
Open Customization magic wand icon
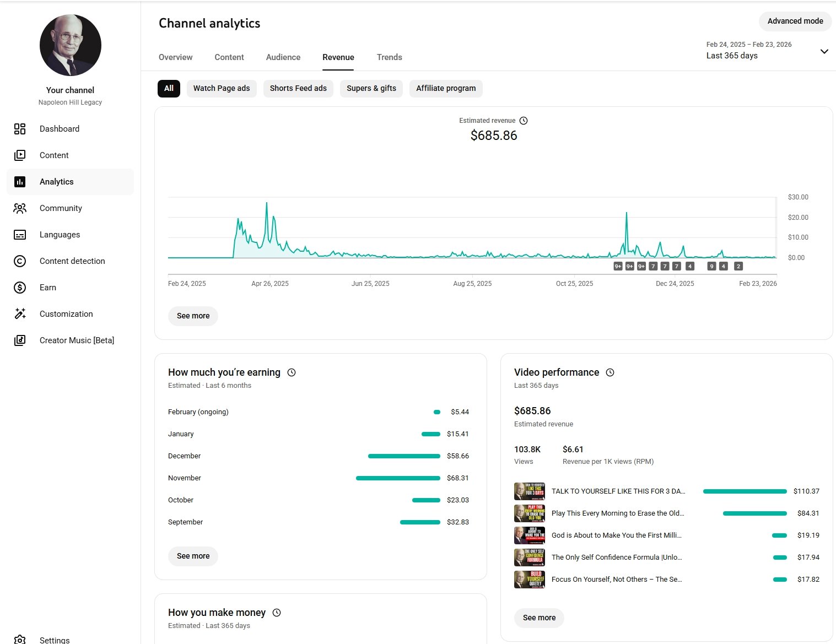(20, 314)
